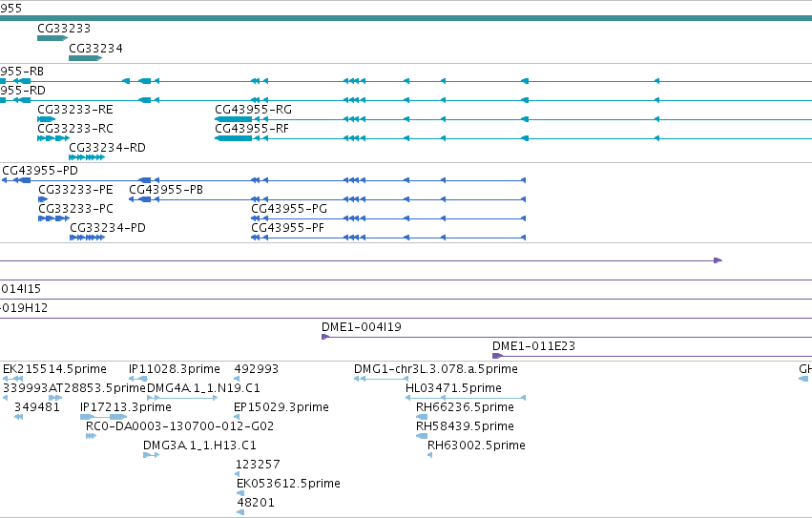This screenshot has width=812, height=518.
Task: Select the 955-RD transcript label
Action: pyautogui.click(x=23, y=90)
